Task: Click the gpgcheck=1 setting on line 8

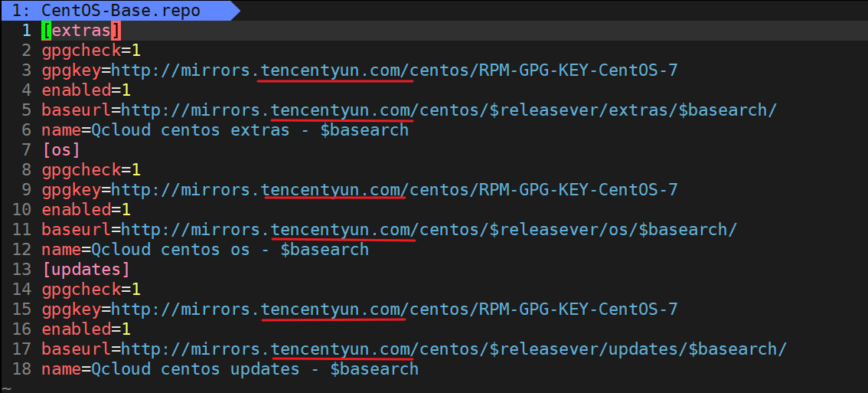Action: coord(90,170)
